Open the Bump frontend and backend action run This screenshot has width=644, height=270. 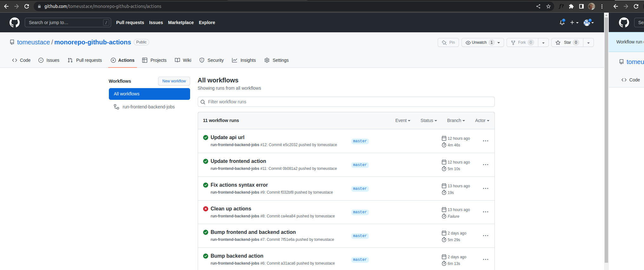(253, 232)
